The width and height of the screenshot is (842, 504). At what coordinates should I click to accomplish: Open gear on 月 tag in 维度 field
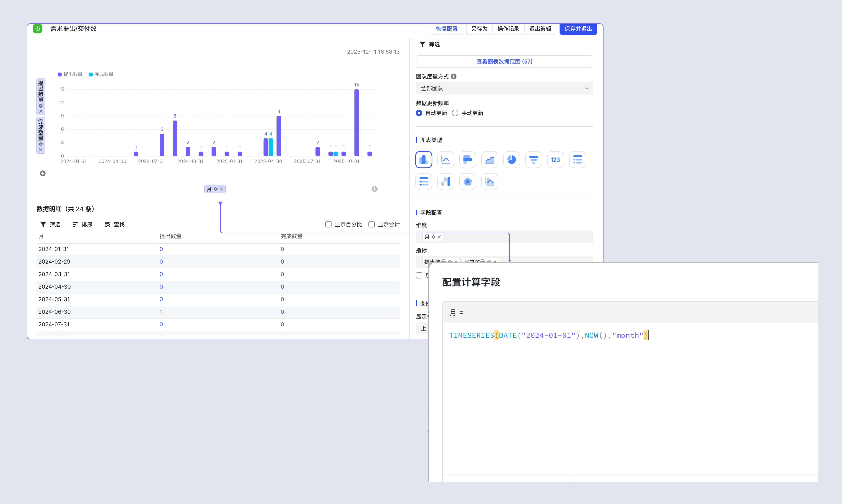(x=433, y=237)
